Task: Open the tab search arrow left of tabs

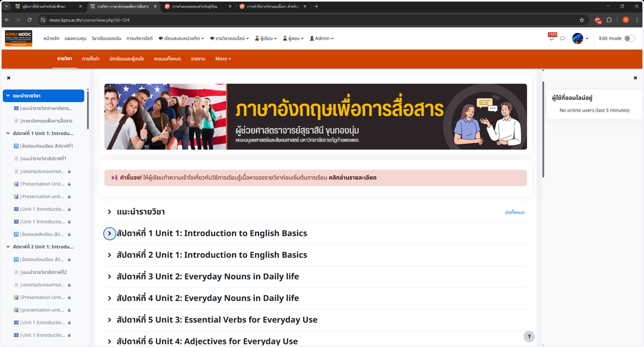Action: tap(7, 6)
